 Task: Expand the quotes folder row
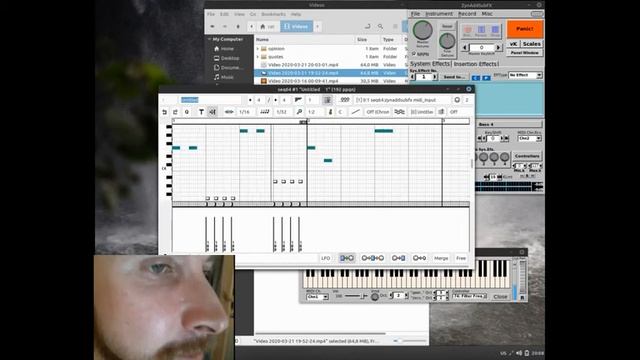point(258,57)
